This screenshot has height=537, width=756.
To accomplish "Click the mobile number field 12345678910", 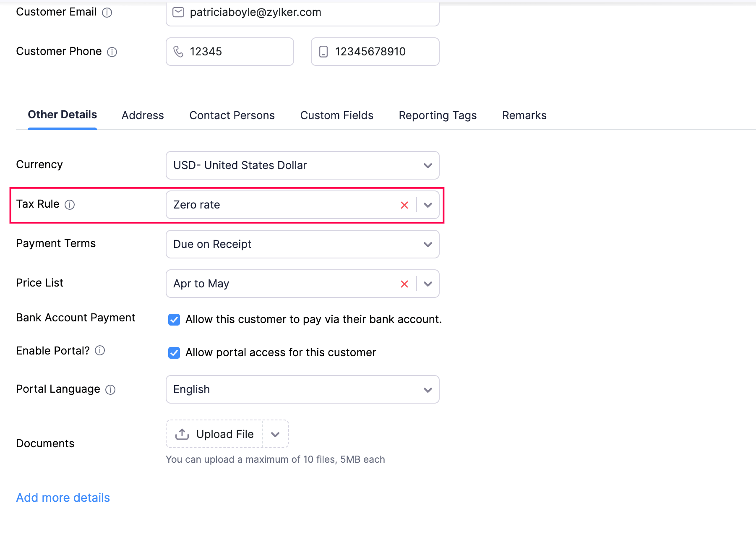I will click(x=382, y=52).
